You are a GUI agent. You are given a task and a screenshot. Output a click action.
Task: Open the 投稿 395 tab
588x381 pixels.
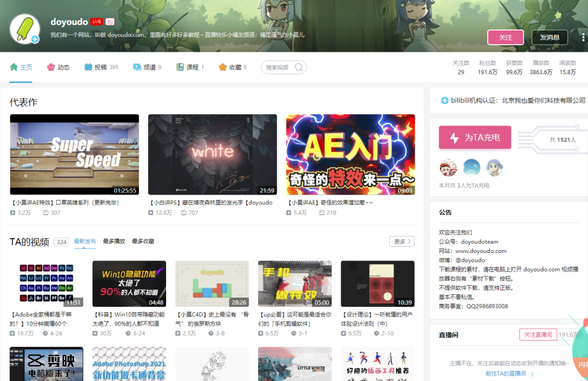(101, 67)
